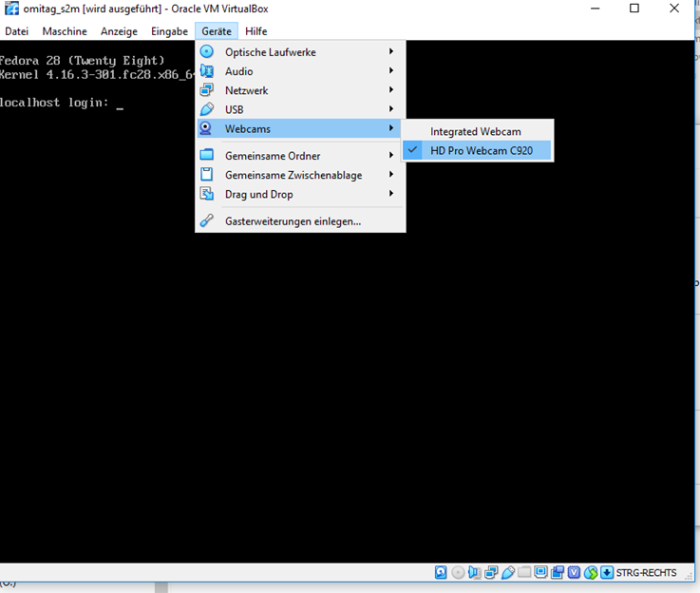Click the shared folders indicator in the status bar

click(524, 572)
